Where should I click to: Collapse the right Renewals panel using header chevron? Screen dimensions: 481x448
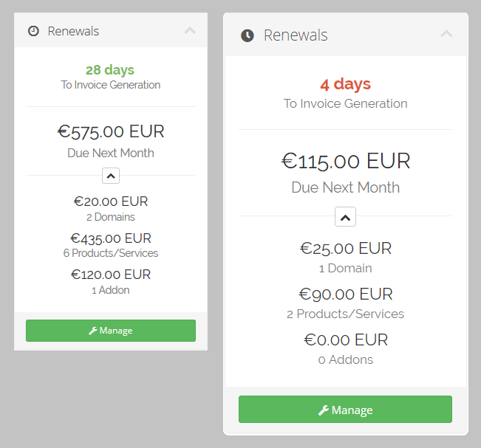(446, 34)
